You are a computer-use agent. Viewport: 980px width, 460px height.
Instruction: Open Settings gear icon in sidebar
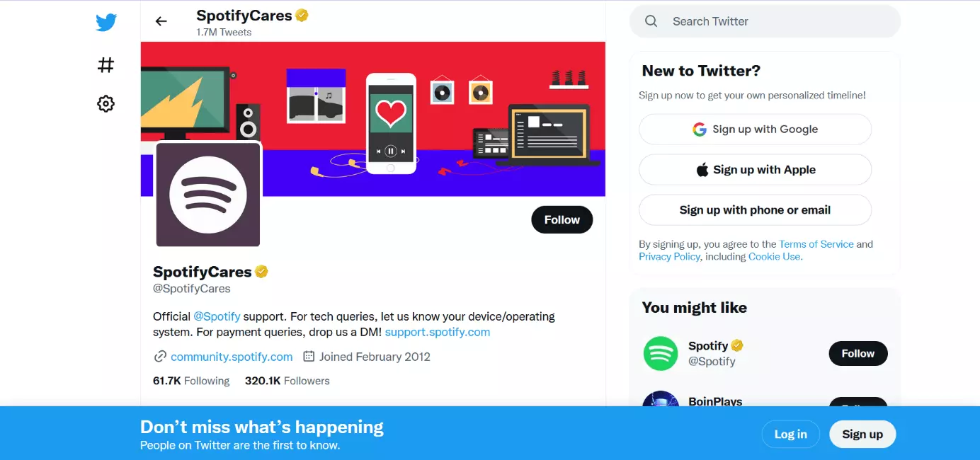coord(106,104)
